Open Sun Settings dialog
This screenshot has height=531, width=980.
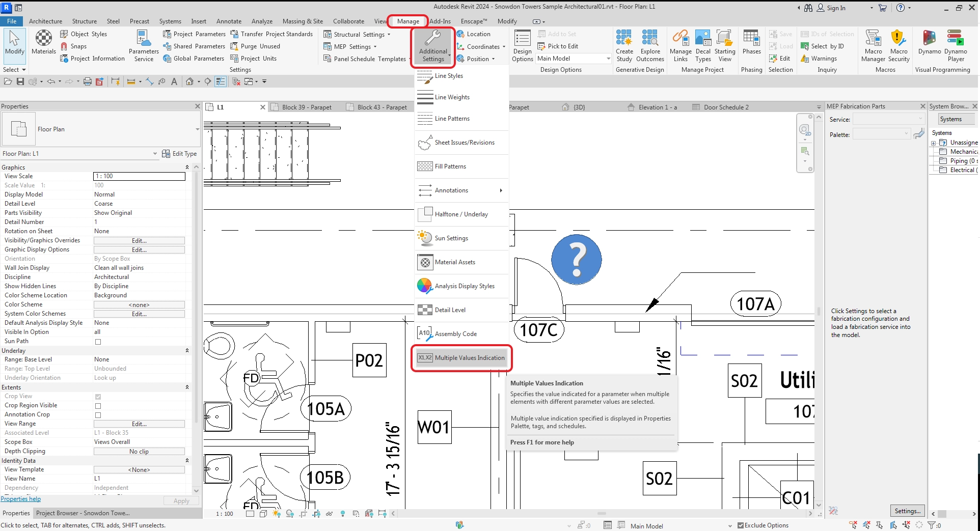click(461, 238)
